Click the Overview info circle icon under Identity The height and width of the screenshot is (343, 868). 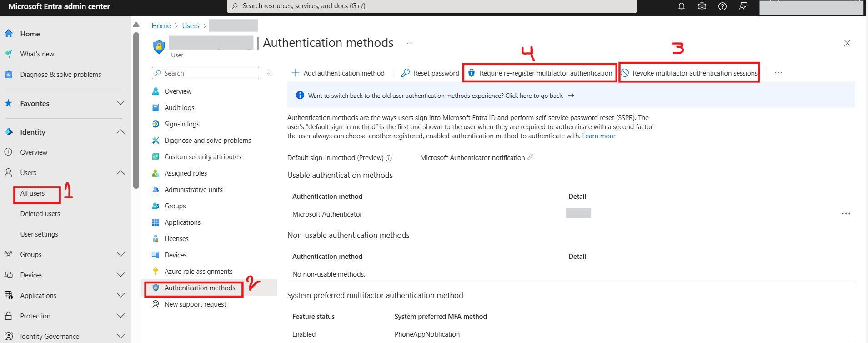9,152
